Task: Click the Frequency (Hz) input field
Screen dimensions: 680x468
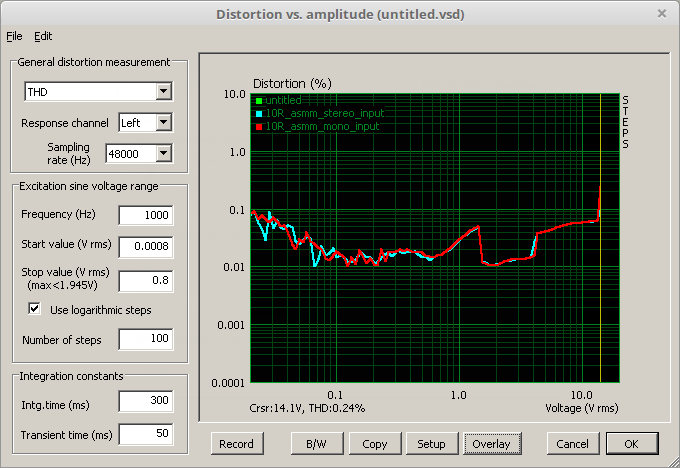Action: [x=145, y=215]
